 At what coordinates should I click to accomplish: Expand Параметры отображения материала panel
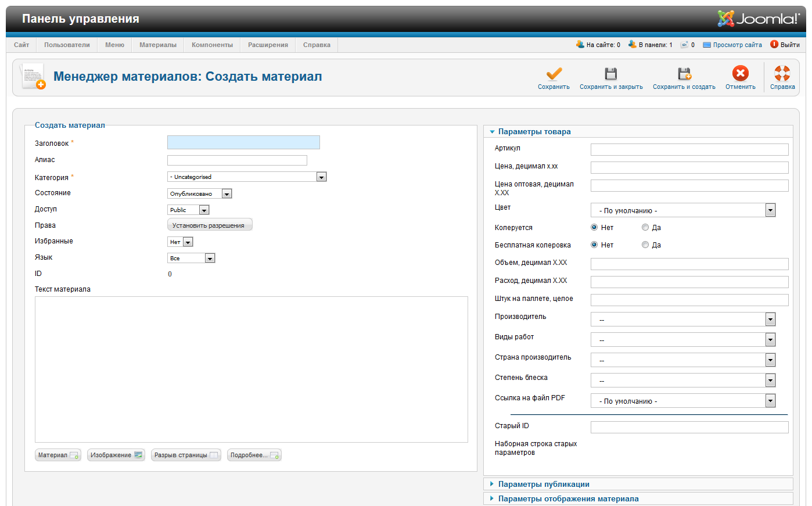pyautogui.click(x=638, y=498)
